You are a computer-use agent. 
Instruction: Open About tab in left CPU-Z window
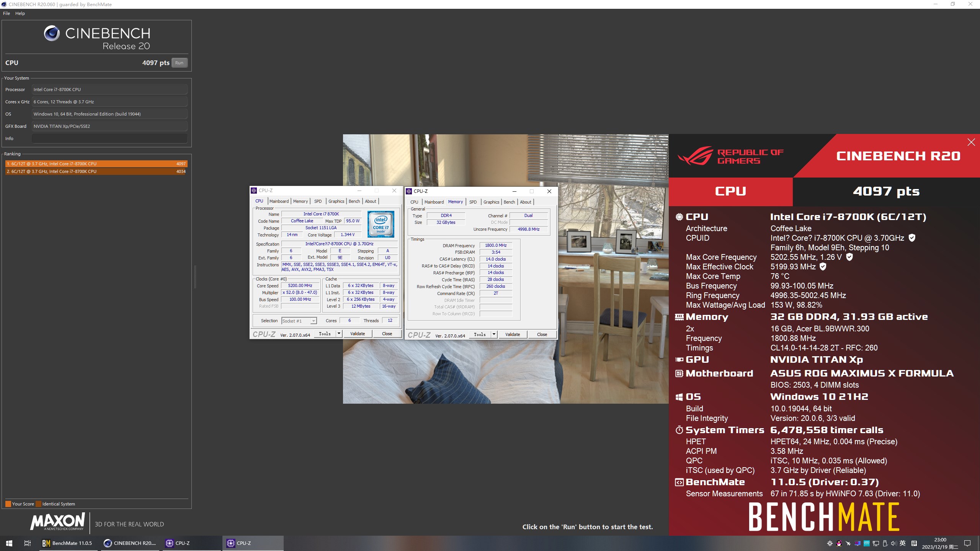pos(371,201)
